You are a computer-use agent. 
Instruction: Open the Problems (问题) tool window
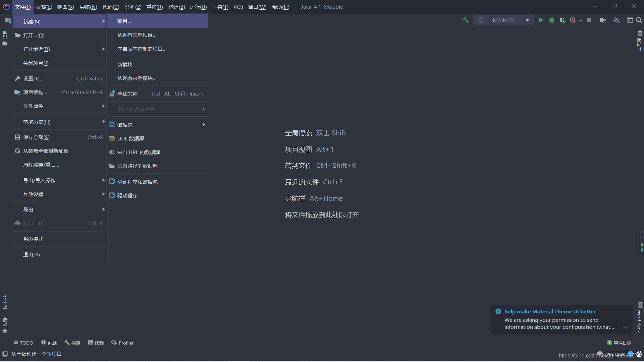click(x=49, y=343)
